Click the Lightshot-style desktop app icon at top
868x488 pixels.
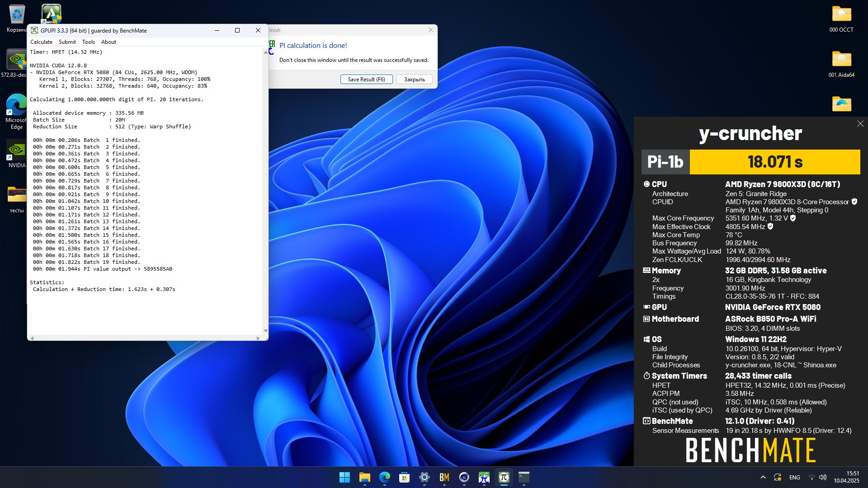(x=51, y=14)
